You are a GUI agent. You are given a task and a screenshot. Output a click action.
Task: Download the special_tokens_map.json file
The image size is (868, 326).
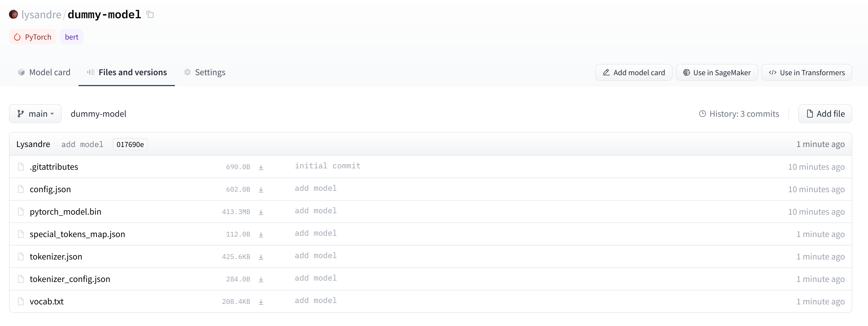261,234
